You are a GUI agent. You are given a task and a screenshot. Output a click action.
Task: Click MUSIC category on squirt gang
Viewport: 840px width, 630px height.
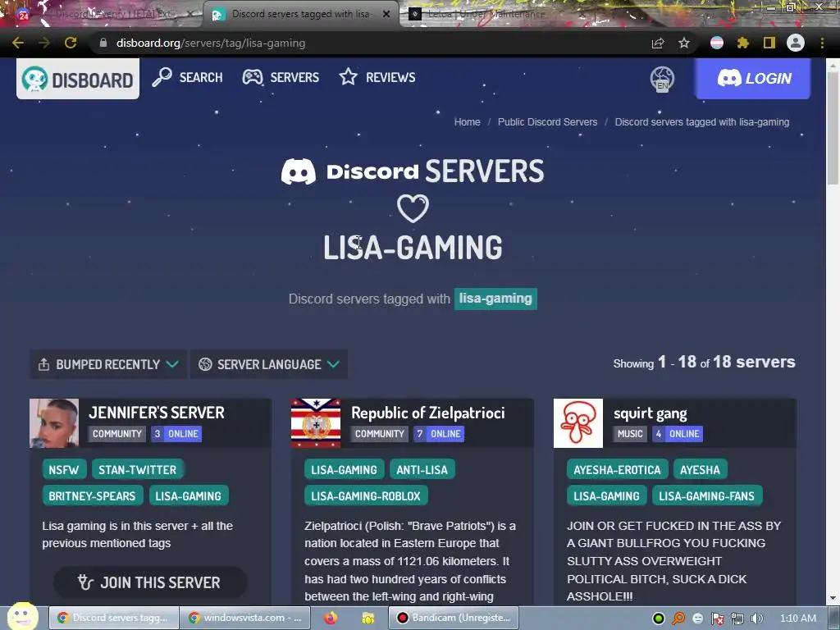click(630, 434)
